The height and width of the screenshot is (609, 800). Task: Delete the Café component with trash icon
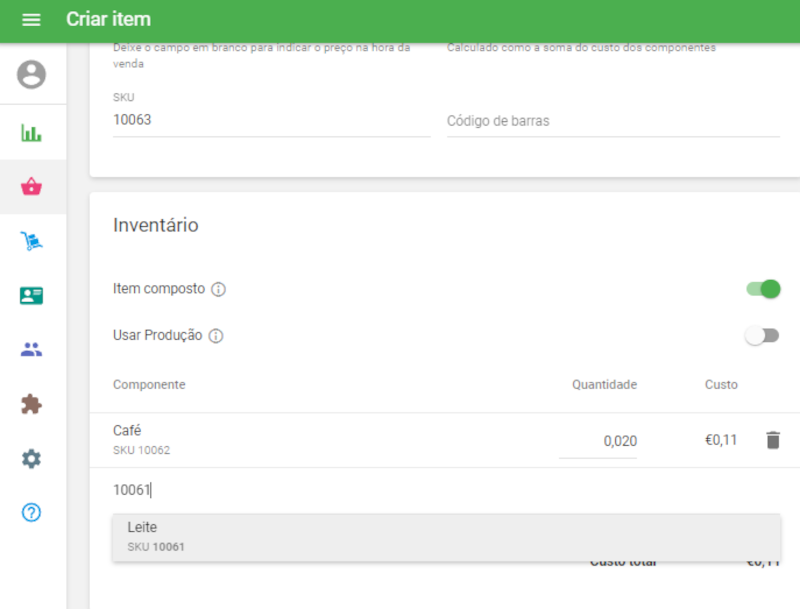click(x=772, y=440)
